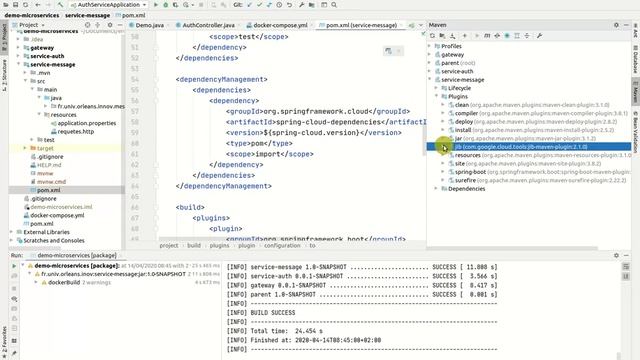640x360 pixels.
Task: Select External Libraries in Project tree
Action: click(x=42, y=232)
